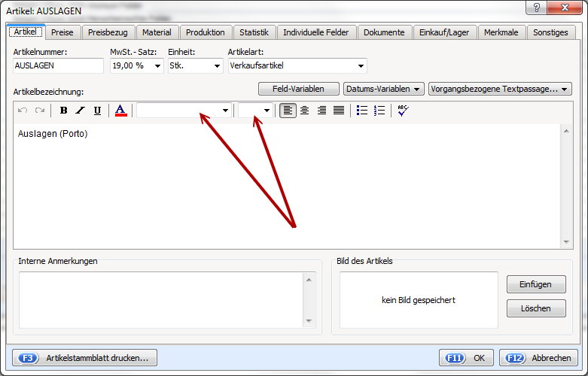Run the spell check
The image size is (588, 376).
click(403, 110)
